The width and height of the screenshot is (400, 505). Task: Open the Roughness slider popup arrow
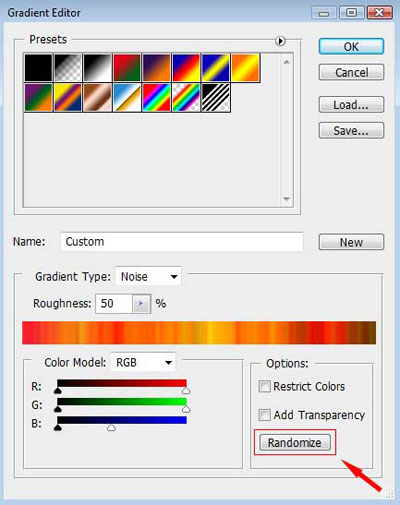tap(141, 304)
